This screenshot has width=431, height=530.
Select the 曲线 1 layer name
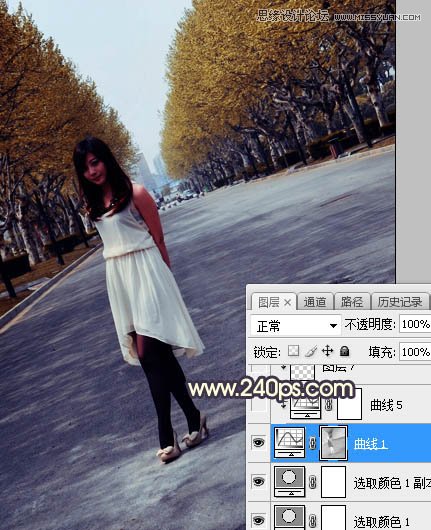370,444
